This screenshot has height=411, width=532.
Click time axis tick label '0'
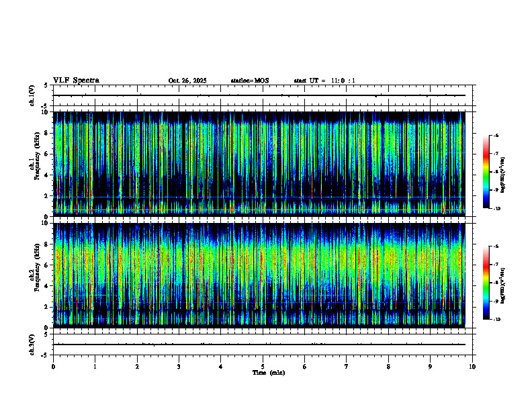53,367
